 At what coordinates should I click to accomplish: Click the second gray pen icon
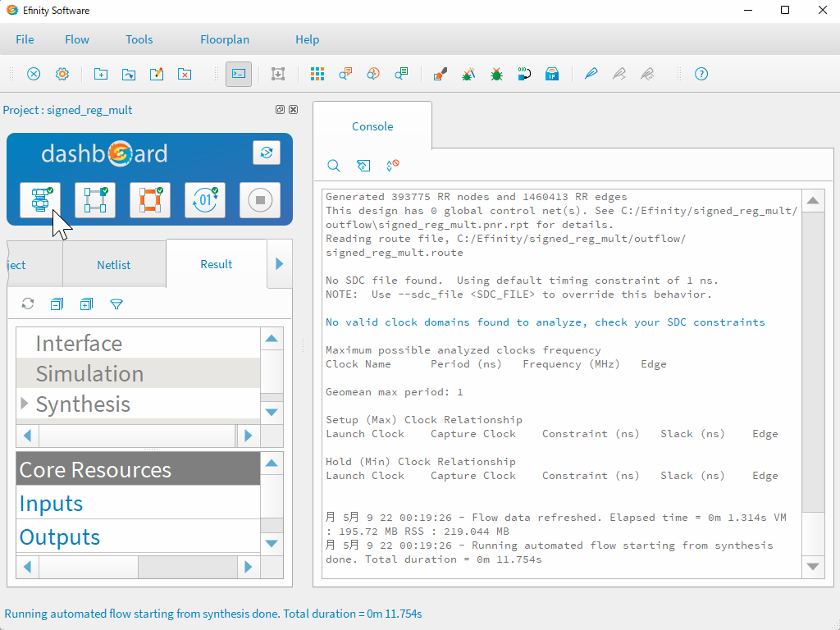[x=647, y=74]
